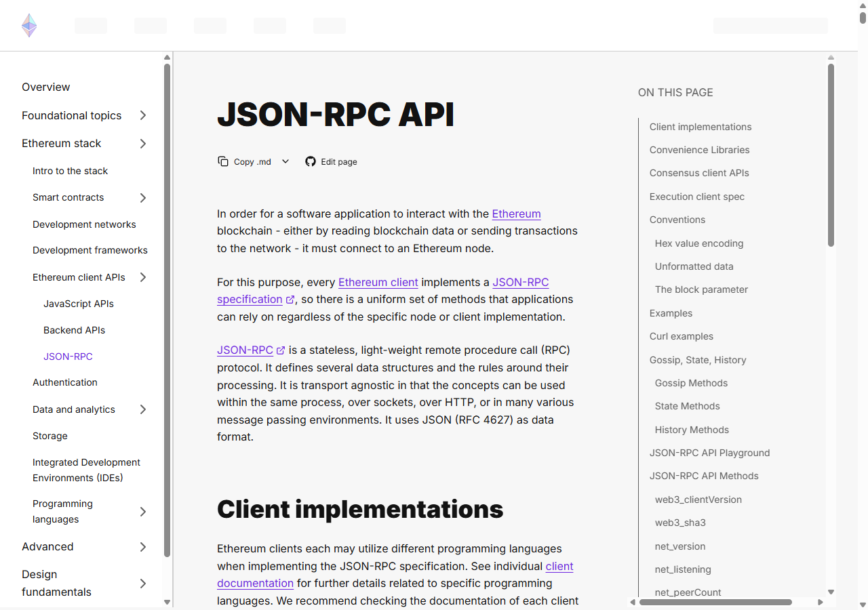Click sidebar scrollbar down arrow

point(167,602)
